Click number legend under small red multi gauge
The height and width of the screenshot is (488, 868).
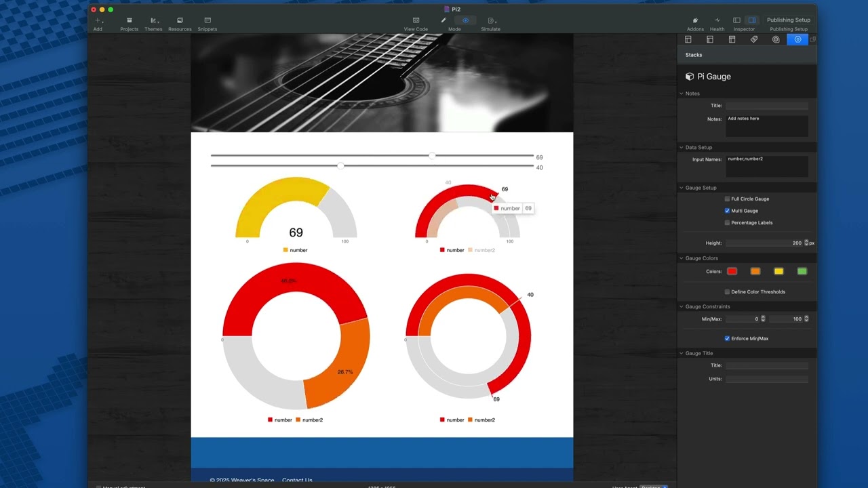point(452,250)
